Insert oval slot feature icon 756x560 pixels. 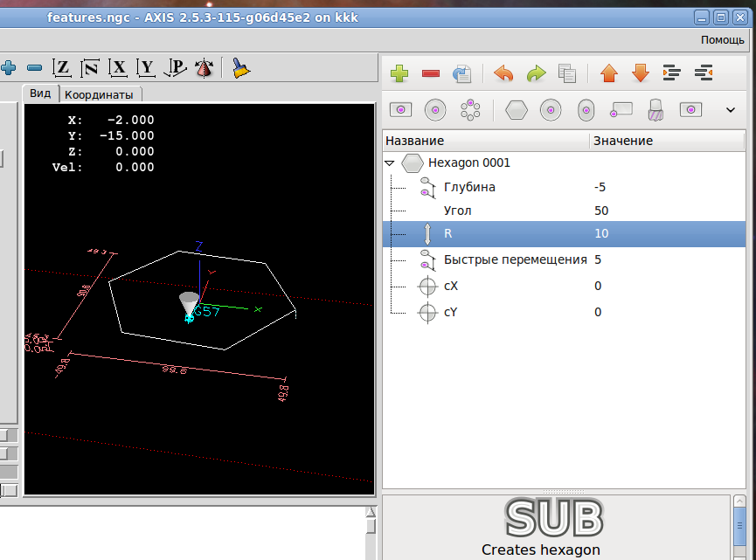tap(586, 110)
